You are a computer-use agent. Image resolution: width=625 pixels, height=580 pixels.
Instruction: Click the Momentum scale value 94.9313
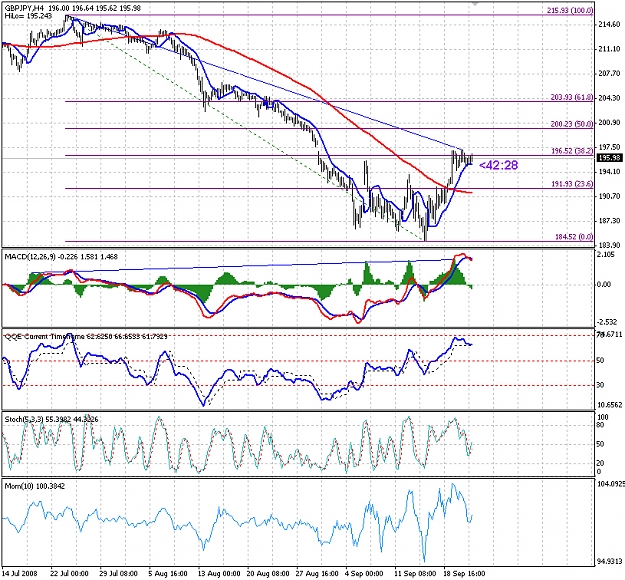[610, 562]
